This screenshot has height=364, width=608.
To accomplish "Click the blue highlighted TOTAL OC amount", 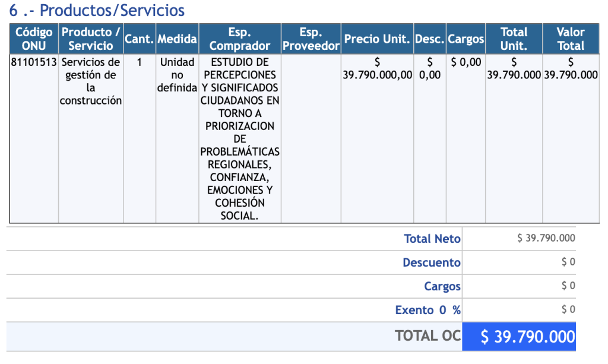I will pos(527,337).
